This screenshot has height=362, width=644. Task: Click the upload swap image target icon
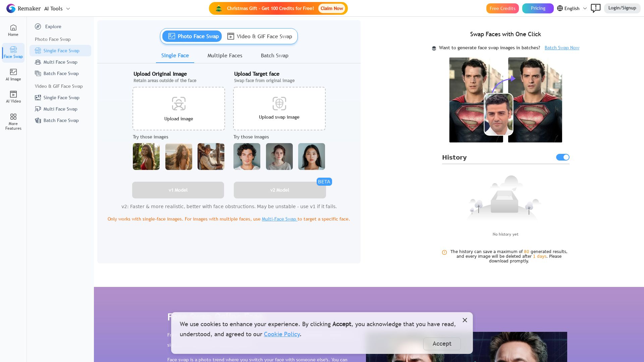[279, 104]
